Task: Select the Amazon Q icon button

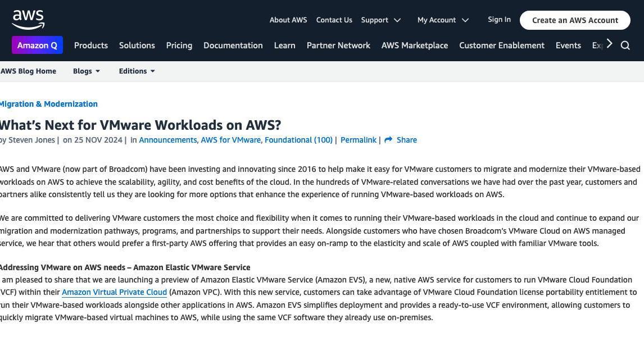Action: (x=37, y=45)
